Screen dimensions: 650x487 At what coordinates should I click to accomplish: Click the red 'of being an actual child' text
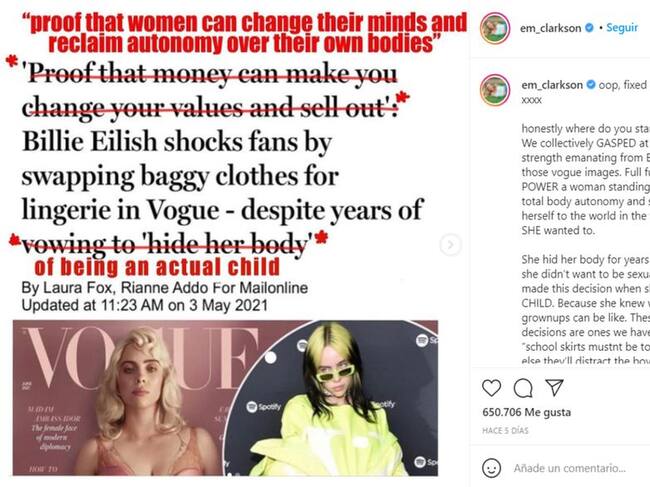(158, 267)
